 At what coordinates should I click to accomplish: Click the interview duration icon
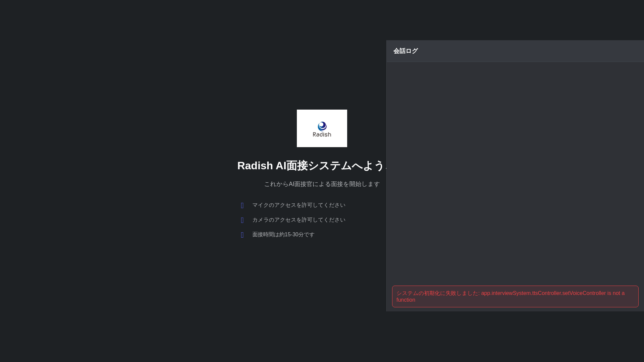tap(242, 235)
